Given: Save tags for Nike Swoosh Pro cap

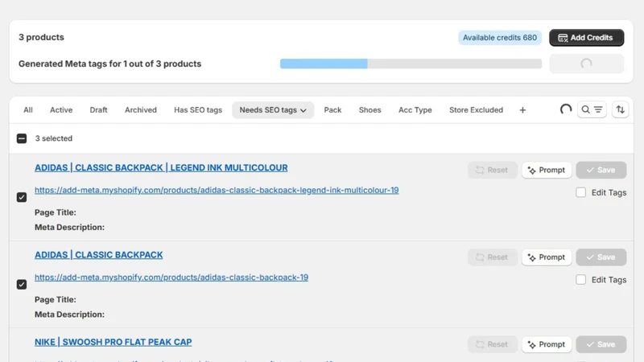Looking at the screenshot, I should point(601,344).
